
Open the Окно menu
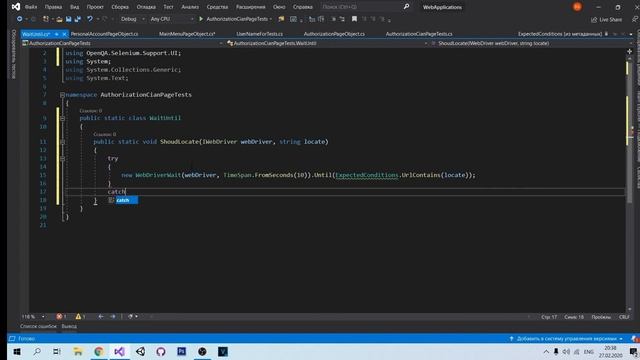pos(279,7)
